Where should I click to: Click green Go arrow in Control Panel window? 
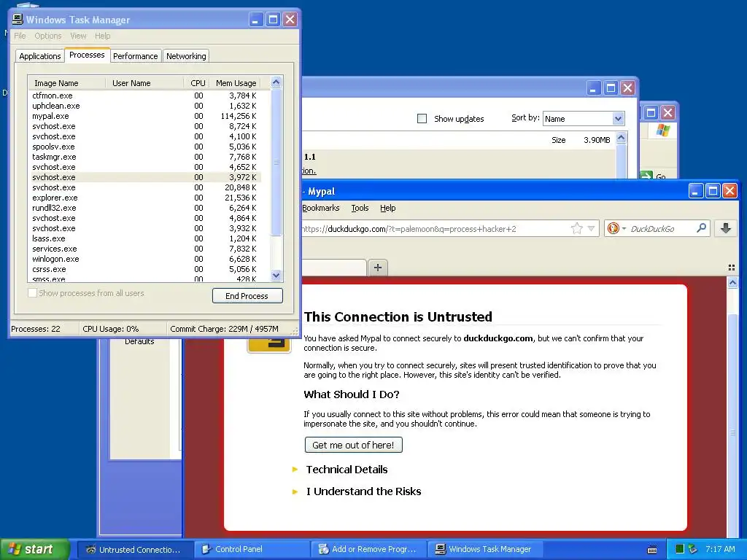click(x=646, y=176)
